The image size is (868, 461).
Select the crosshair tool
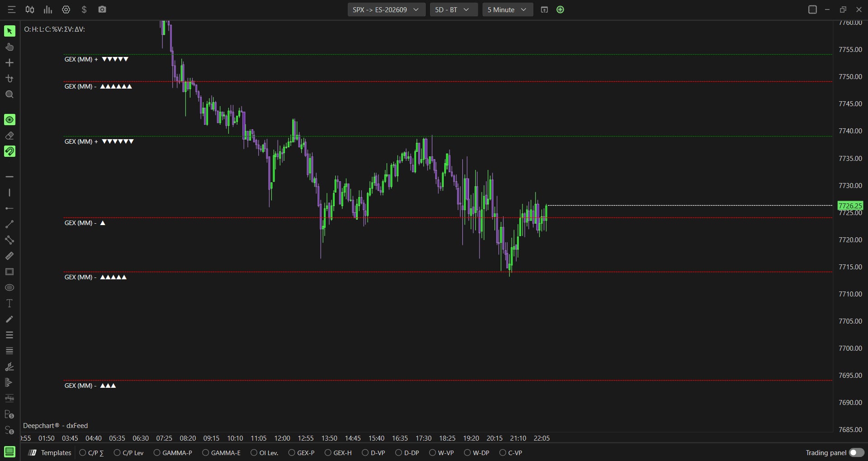[9, 63]
